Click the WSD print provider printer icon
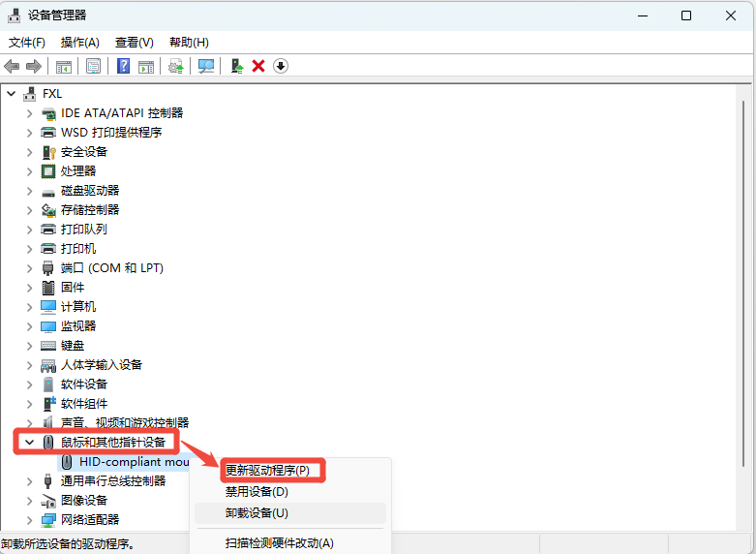The height and width of the screenshot is (554, 756). (48, 133)
